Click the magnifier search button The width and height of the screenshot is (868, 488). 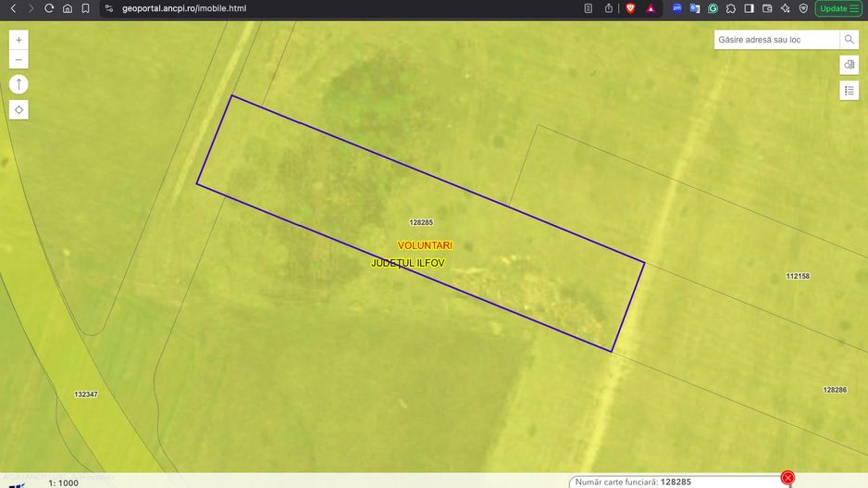coord(849,40)
